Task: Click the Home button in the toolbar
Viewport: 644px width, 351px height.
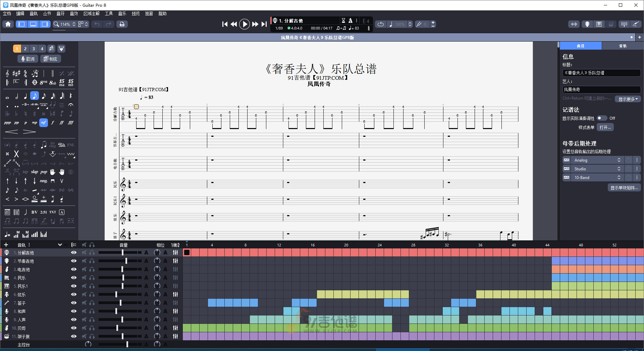Action: click(x=8, y=24)
